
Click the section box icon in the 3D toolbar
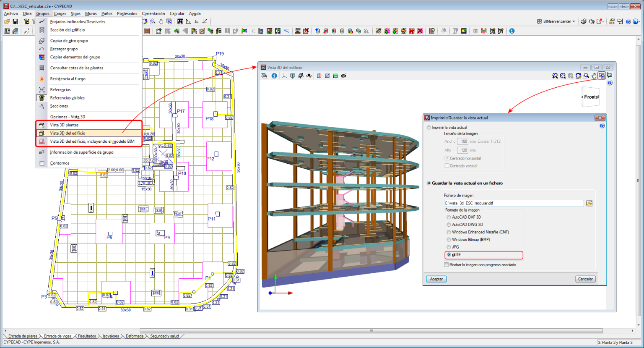coord(319,76)
